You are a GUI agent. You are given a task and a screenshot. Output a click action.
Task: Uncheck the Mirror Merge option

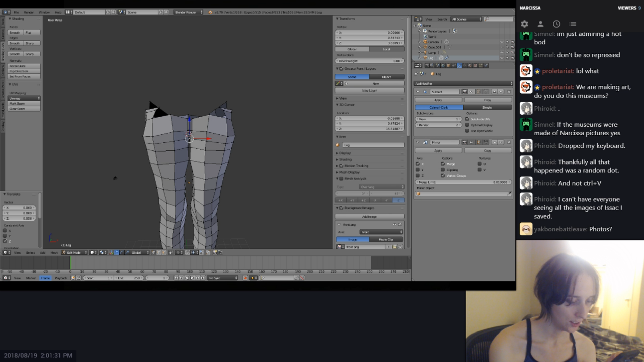(443, 164)
